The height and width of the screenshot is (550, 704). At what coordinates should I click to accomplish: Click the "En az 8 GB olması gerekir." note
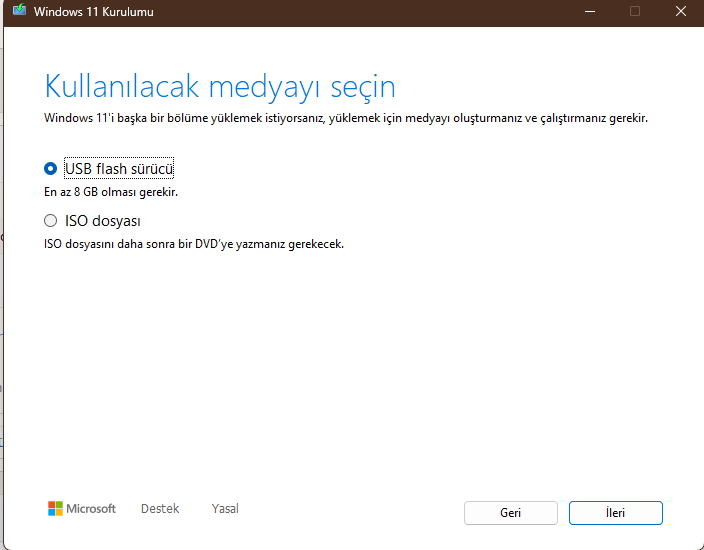click(111, 192)
